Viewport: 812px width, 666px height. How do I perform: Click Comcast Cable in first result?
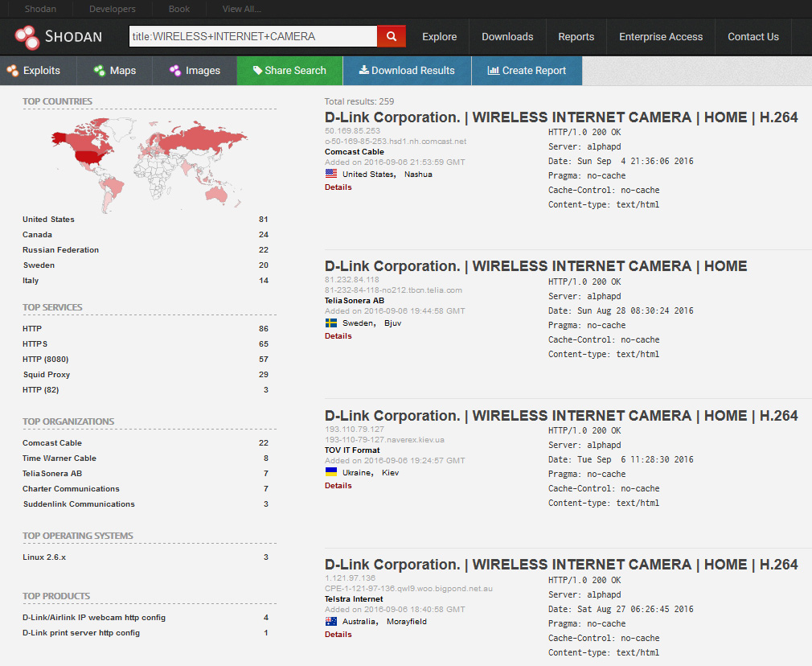tap(355, 152)
